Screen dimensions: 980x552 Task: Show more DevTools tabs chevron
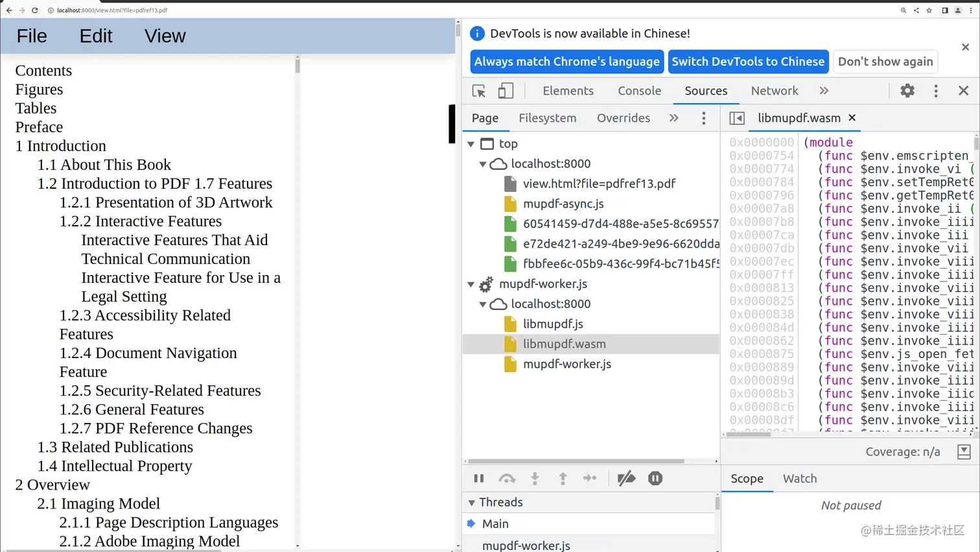pos(824,91)
